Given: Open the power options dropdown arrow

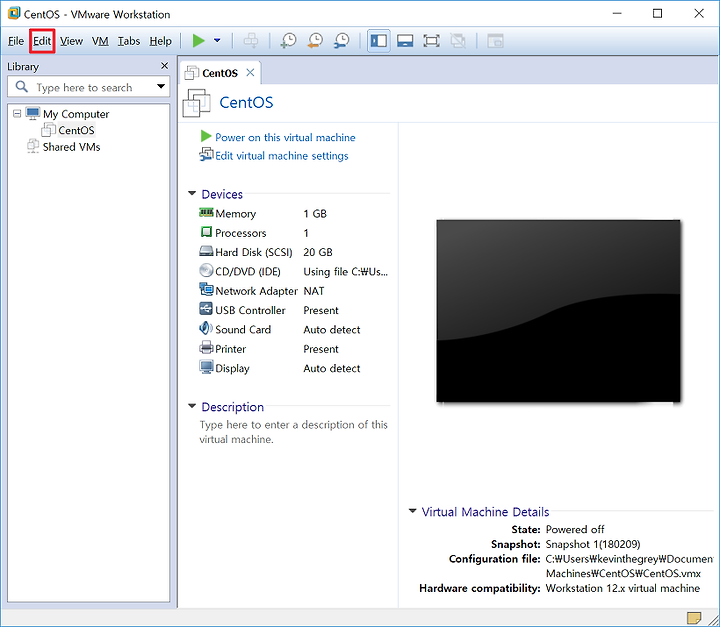Looking at the screenshot, I should tap(217, 41).
